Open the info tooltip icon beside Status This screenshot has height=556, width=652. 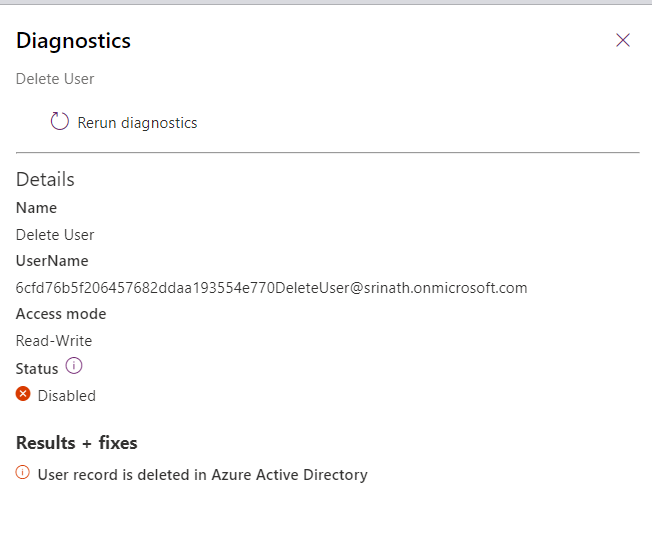coord(73,367)
